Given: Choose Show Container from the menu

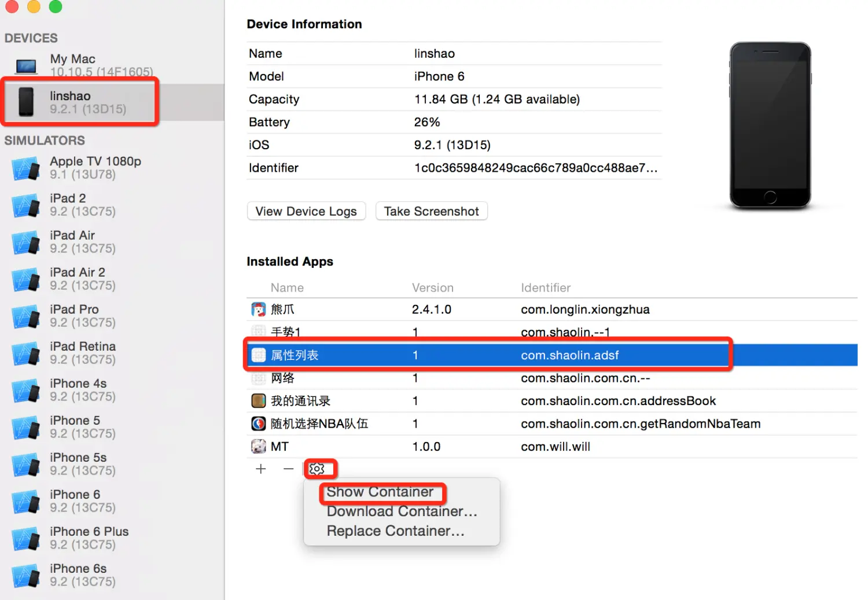Looking at the screenshot, I should coord(380,492).
